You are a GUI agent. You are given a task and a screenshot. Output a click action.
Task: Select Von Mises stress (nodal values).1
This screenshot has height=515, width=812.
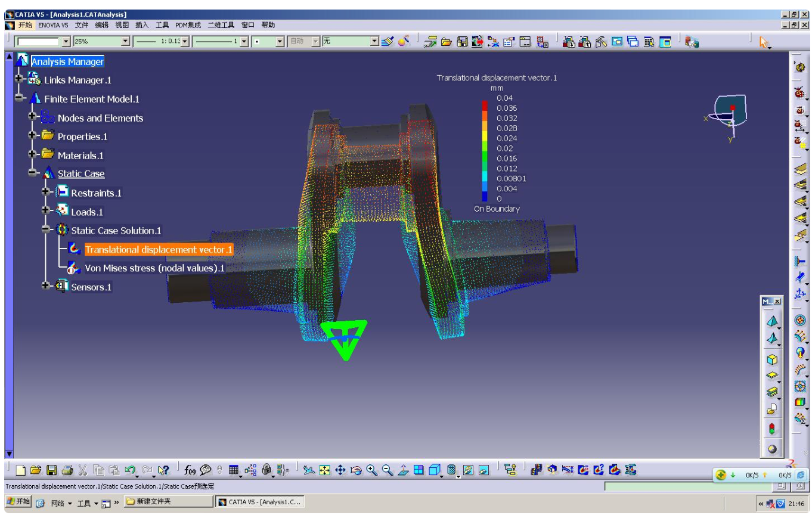154,268
